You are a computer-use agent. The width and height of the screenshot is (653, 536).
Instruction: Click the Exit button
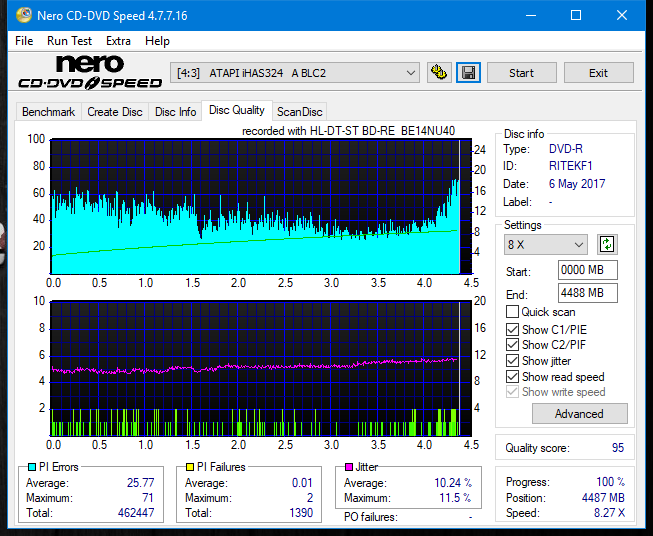coord(598,73)
